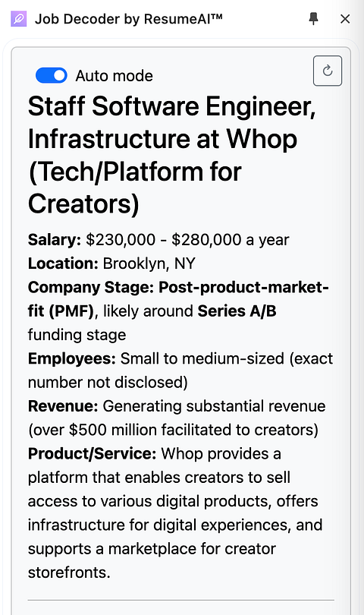
Task: Click the Company Stage label
Action: point(91,288)
